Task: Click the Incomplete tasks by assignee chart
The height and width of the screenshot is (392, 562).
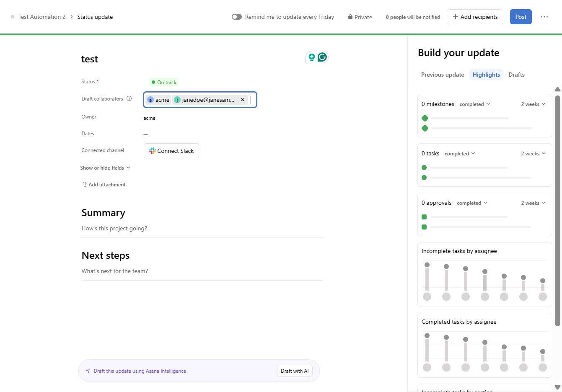Action: [x=484, y=275]
